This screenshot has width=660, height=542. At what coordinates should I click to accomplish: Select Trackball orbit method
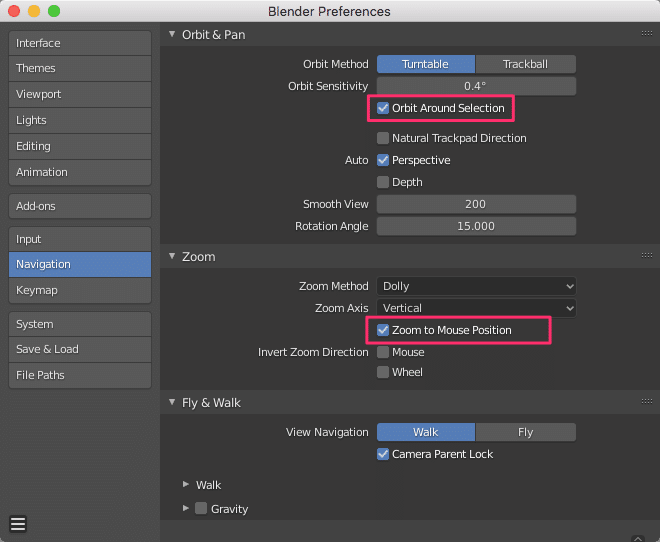pyautogui.click(x=525, y=64)
